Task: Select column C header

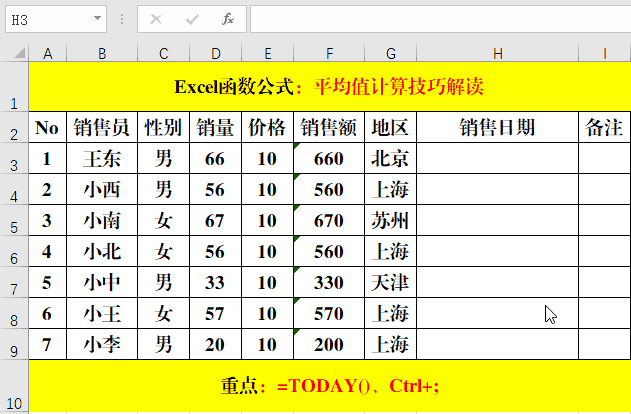Action: click(x=163, y=54)
